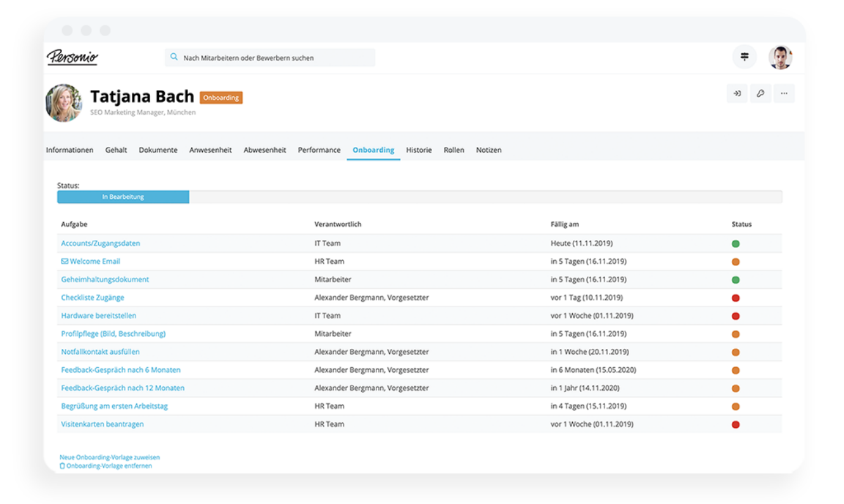Click the Aufgabe column header

pyautogui.click(x=74, y=225)
